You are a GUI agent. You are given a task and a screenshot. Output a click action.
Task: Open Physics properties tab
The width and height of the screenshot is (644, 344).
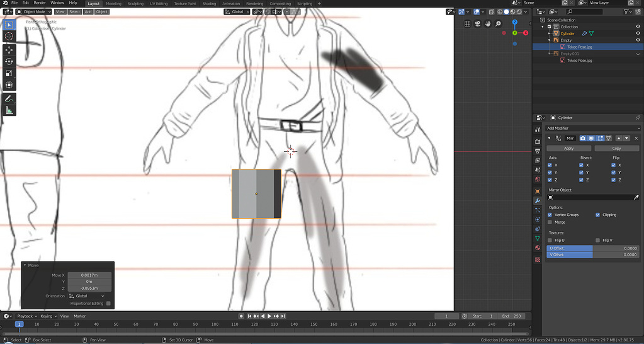point(538,219)
